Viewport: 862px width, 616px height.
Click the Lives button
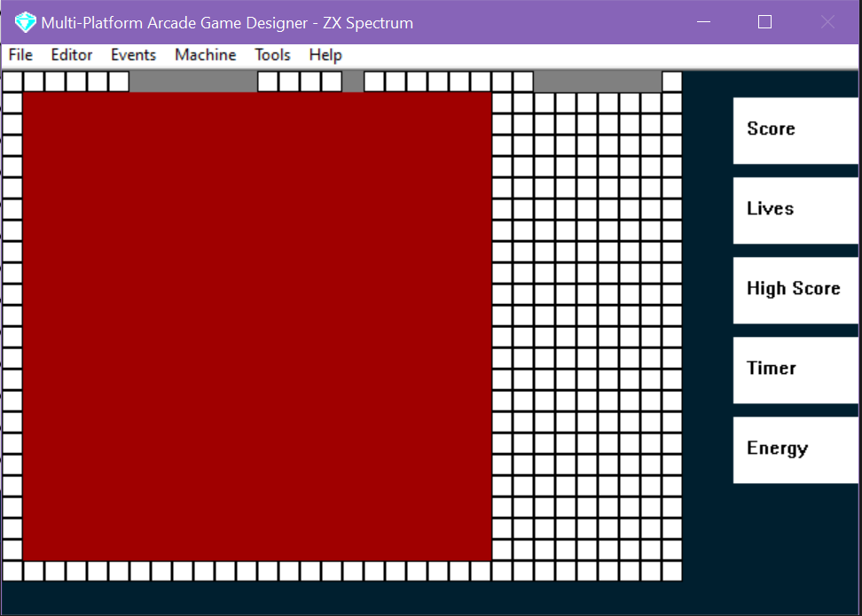(x=795, y=210)
